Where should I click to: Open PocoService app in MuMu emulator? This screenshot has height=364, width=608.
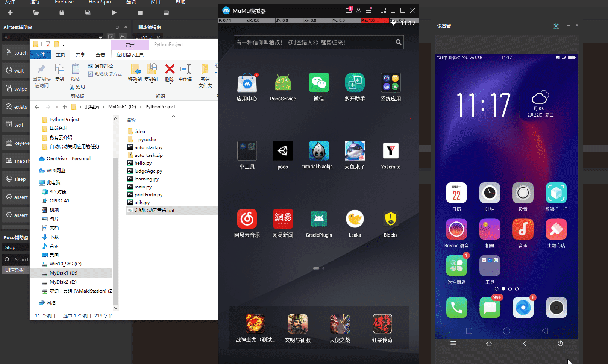click(x=283, y=87)
